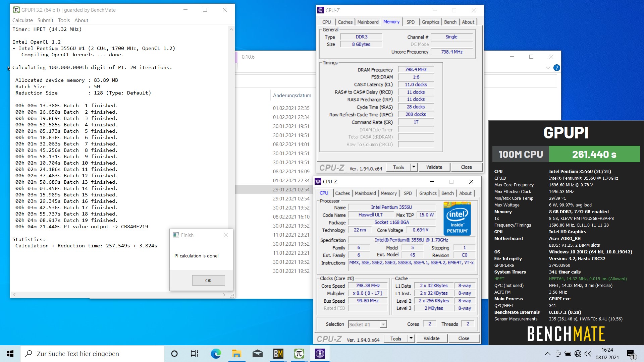The height and width of the screenshot is (362, 644).
Task: Open network settings in system tray
Action: tap(578, 354)
